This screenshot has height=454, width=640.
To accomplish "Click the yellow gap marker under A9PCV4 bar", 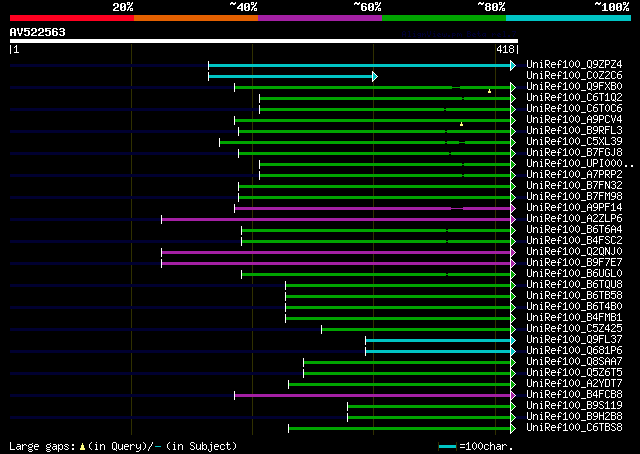I will click(462, 124).
